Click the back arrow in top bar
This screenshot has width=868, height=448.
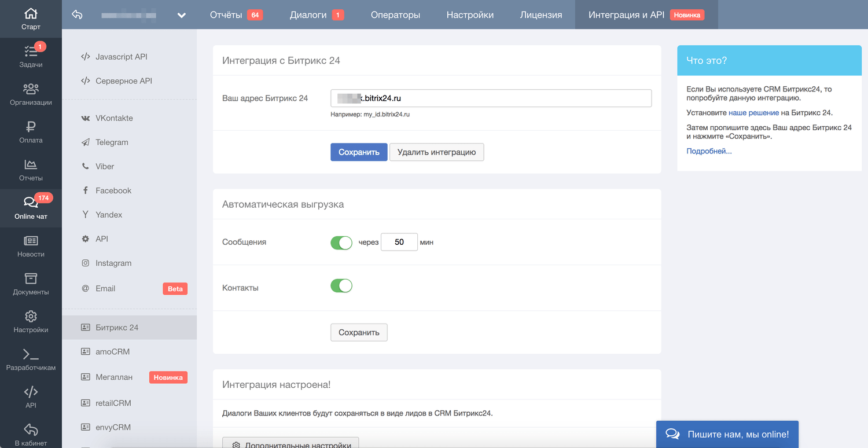click(77, 15)
